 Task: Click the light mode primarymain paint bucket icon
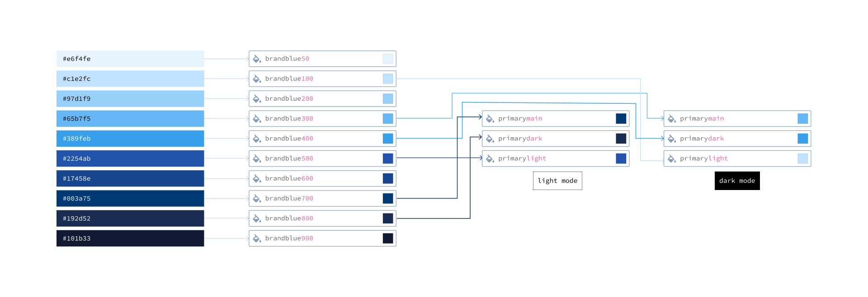coord(490,119)
